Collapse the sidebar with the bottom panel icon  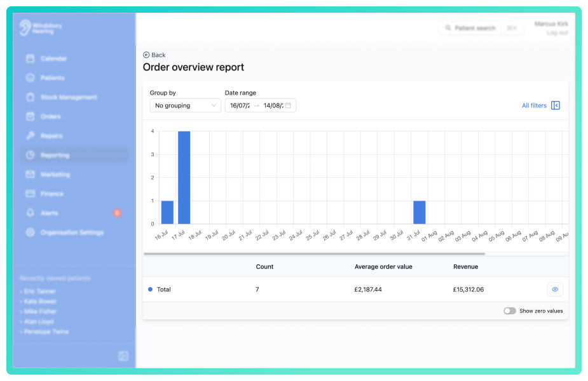point(123,356)
